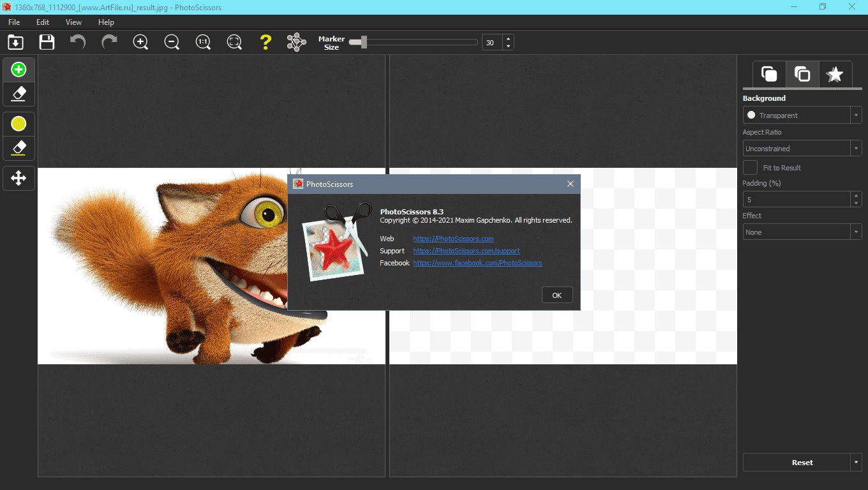Open the PhotoScissors.com/support link
Viewport: 868px width, 490px height.
[x=466, y=251]
